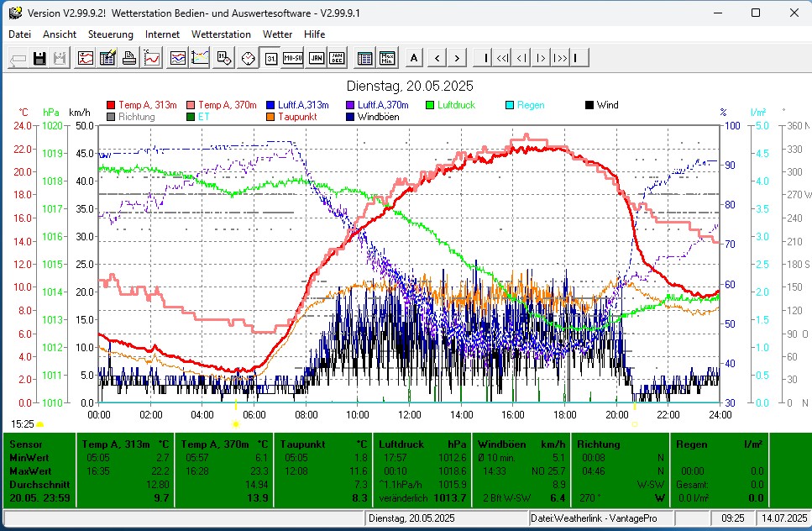
Task: Open the Datei menu
Action: (x=19, y=34)
